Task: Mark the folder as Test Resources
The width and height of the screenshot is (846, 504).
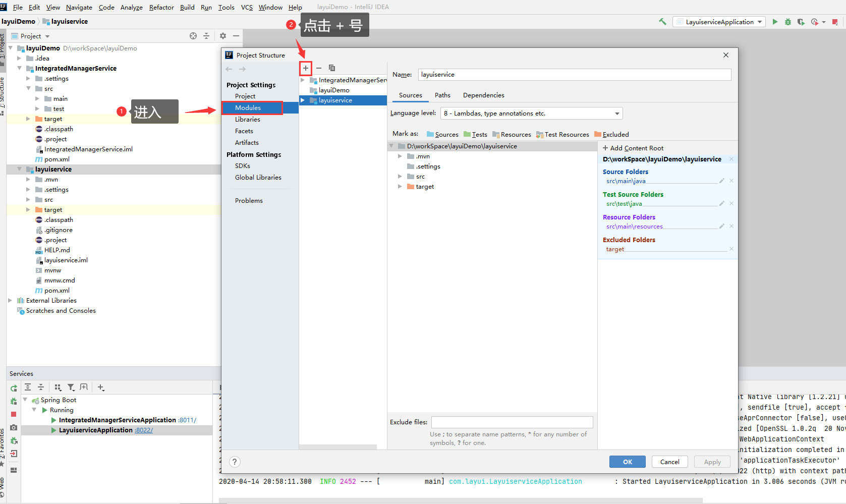Action: (562, 134)
